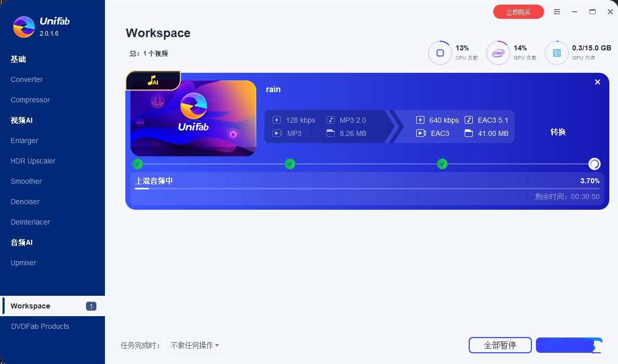618x364 pixels.
Task: Open the hamburger menu at top right
Action: point(557,11)
